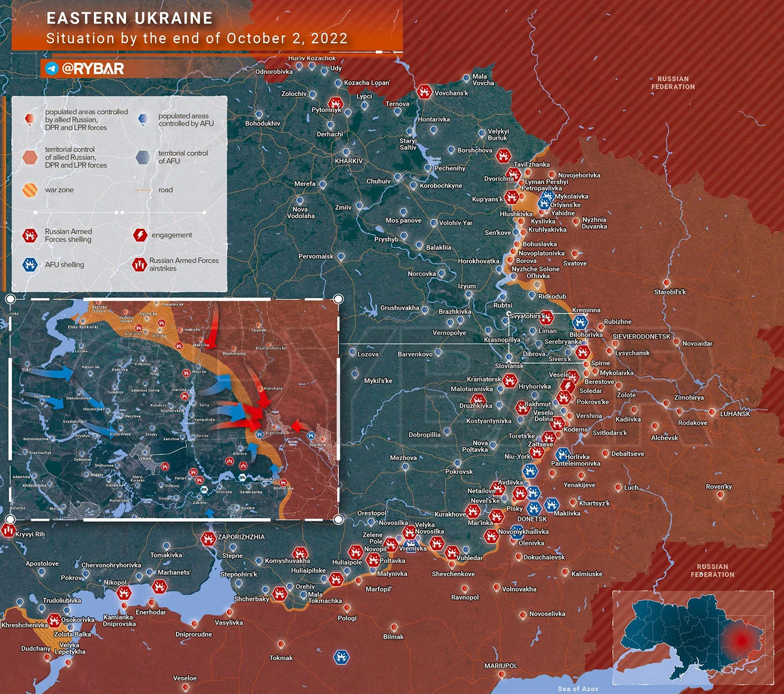Click the date subtitle 'October 2, 2022'
The width and height of the screenshot is (784, 694).
287,39
